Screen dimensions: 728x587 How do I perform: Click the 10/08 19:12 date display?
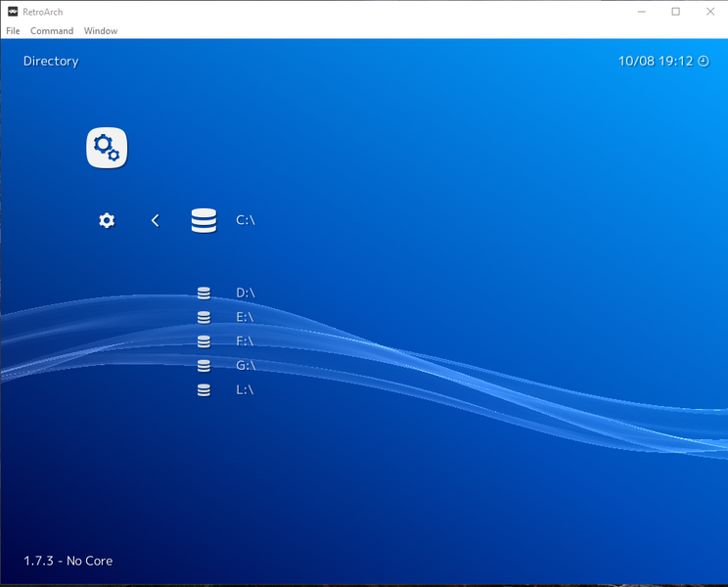(655, 61)
